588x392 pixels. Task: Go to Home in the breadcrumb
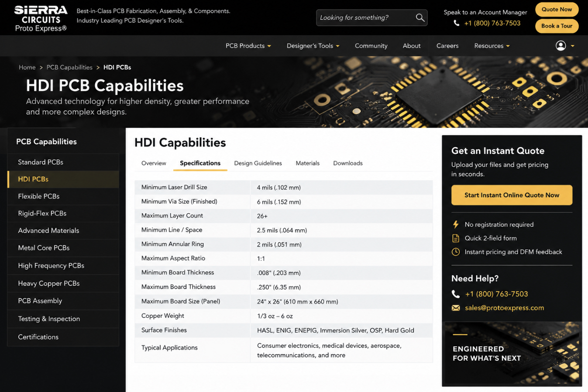coord(27,68)
